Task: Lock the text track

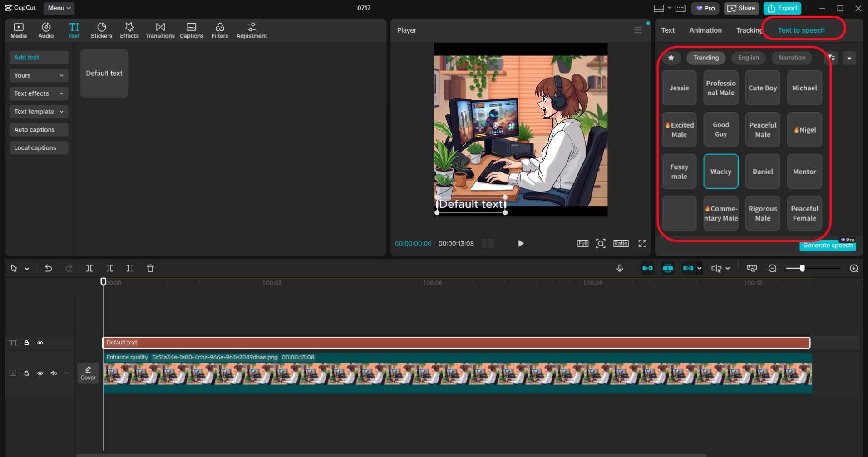Action: [x=27, y=343]
